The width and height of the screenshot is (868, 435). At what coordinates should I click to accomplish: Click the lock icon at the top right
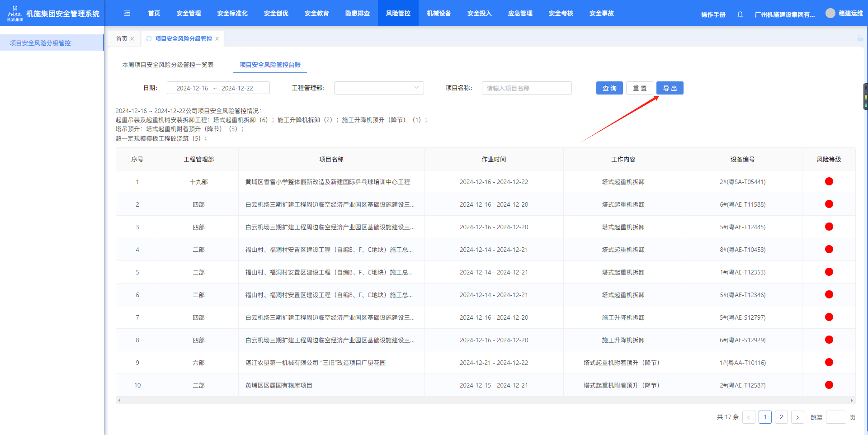(x=860, y=38)
